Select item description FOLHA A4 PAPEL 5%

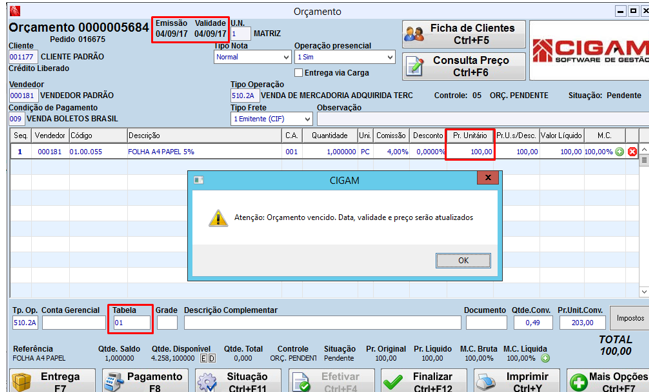point(161,152)
